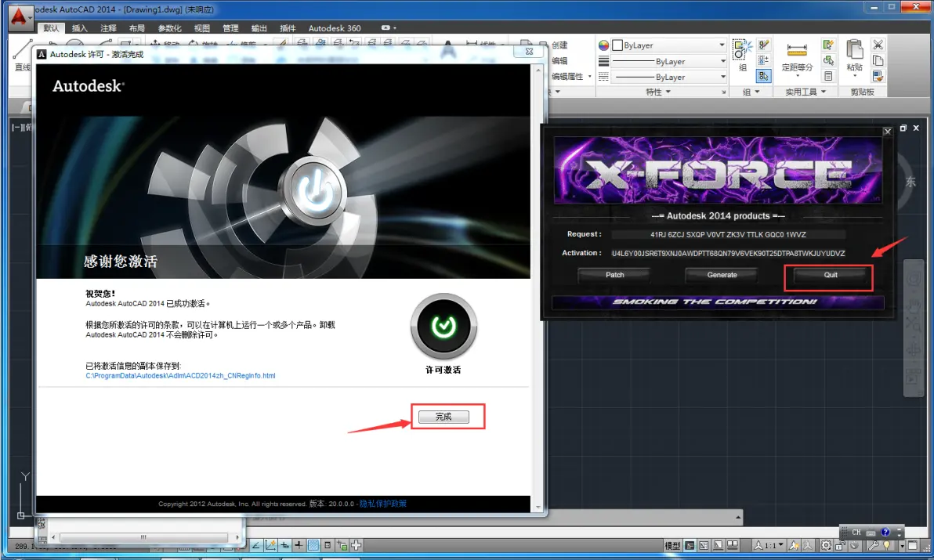
Task: Click the down arrow of the activation dialog's vertical scrollbar
Action: (x=538, y=508)
